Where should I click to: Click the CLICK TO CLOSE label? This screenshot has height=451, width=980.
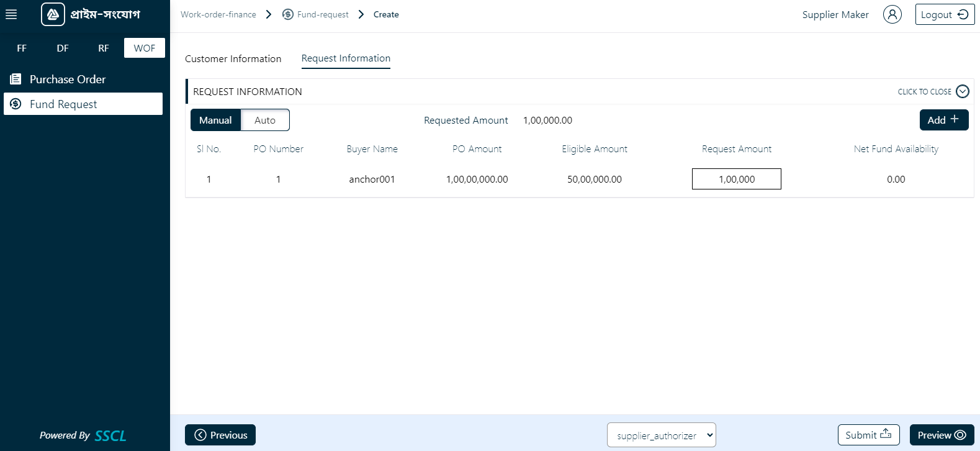[x=924, y=91]
